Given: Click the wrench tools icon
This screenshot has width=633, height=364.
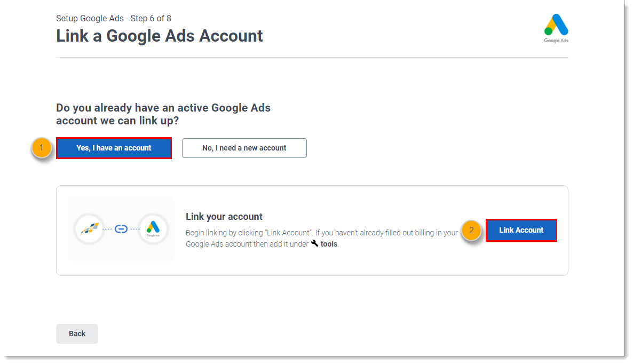Looking at the screenshot, I should click(314, 243).
